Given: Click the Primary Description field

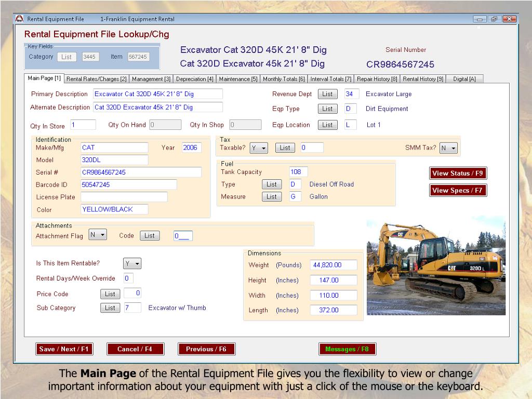Looking at the screenshot, I should (x=158, y=94).
